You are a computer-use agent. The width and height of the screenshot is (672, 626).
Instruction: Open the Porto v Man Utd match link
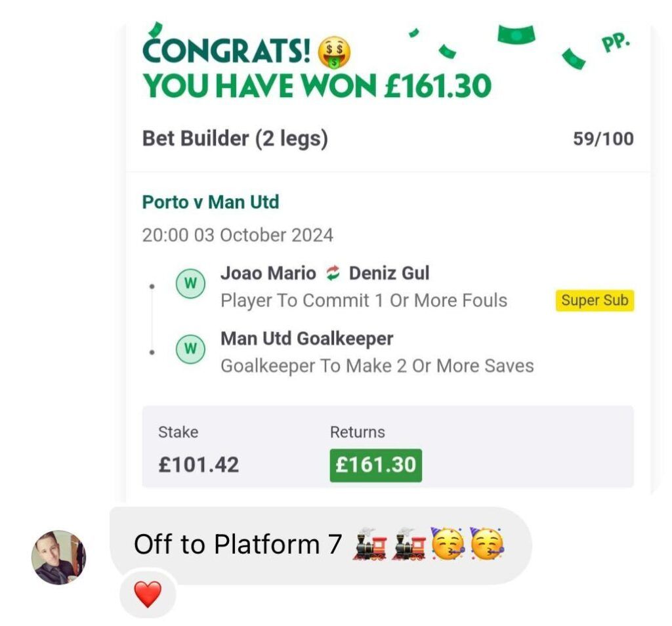pyautogui.click(x=211, y=202)
